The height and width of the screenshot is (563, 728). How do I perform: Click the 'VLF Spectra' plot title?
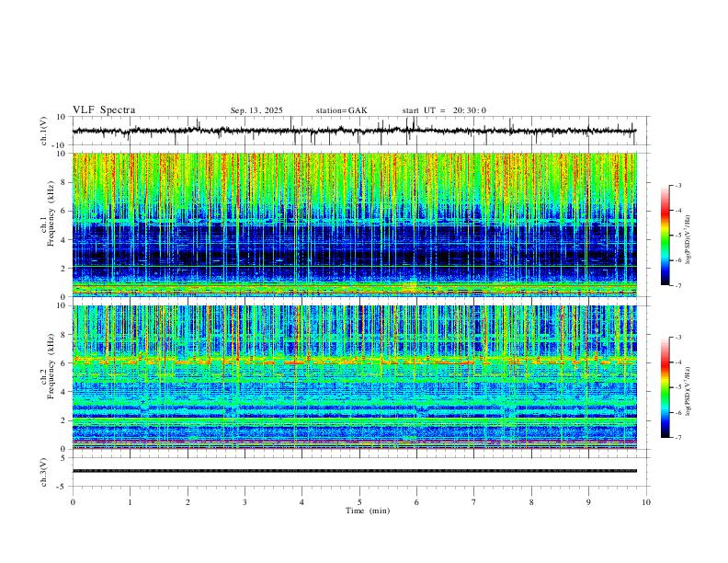(x=104, y=110)
